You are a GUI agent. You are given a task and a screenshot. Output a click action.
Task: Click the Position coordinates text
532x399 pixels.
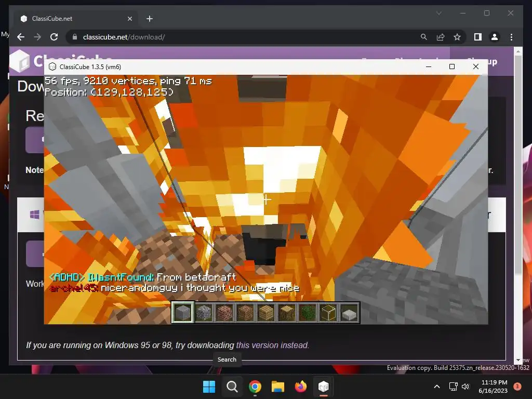point(109,92)
